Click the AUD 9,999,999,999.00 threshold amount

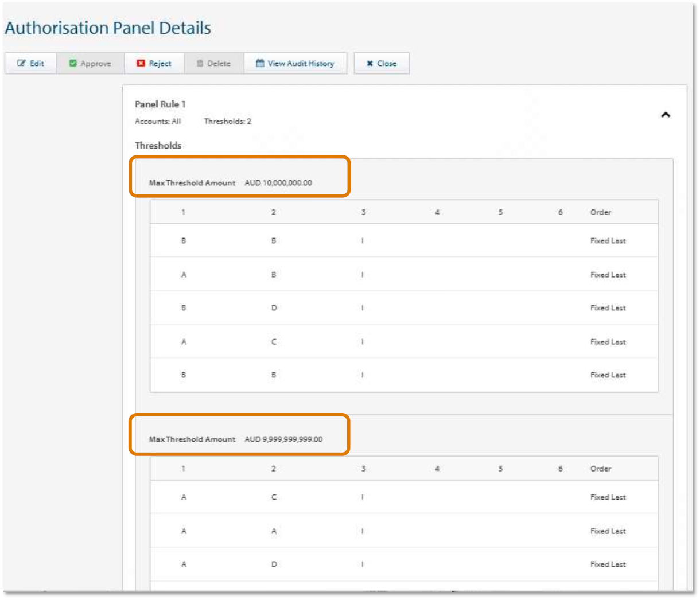click(283, 439)
